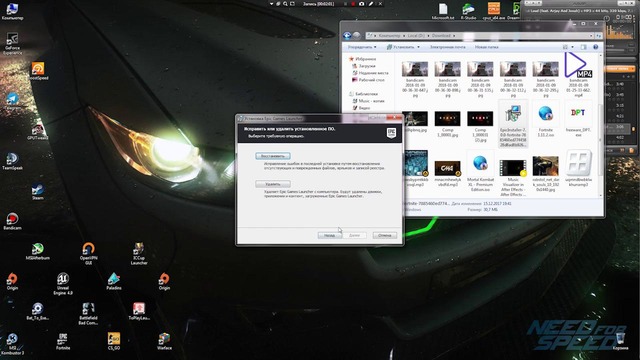Open ToPlayLauncher desktop shortcut
This screenshot has height=360, width=640.
(x=139, y=311)
